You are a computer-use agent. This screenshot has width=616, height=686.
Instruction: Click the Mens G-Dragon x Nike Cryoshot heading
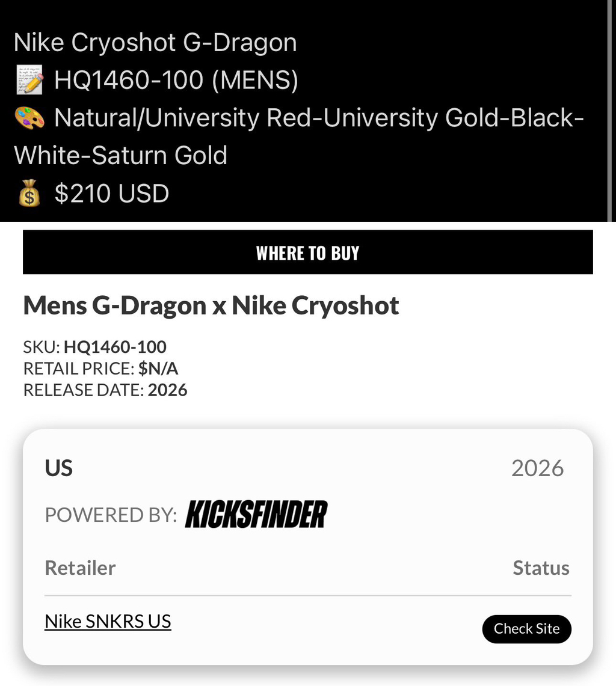pyautogui.click(x=211, y=305)
